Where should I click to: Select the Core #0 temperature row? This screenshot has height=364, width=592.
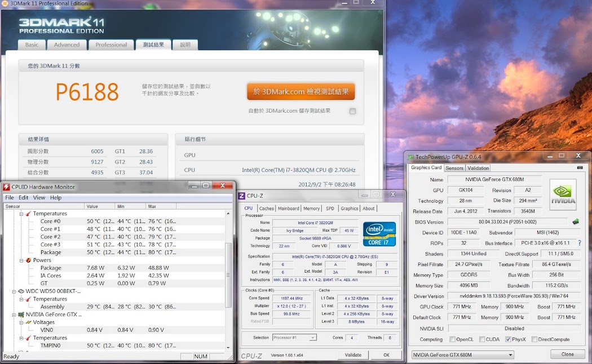click(x=114, y=221)
